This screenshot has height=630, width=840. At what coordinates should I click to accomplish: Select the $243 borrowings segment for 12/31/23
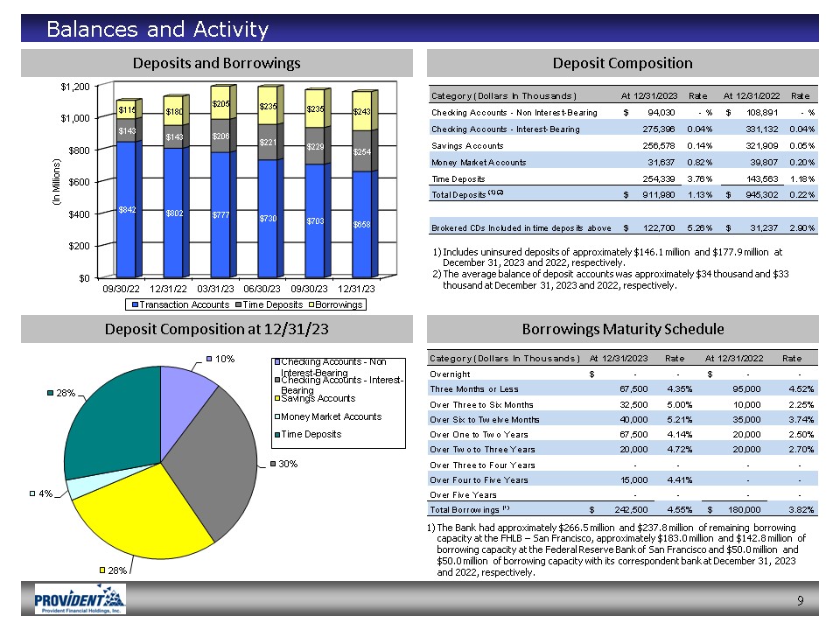click(x=361, y=111)
